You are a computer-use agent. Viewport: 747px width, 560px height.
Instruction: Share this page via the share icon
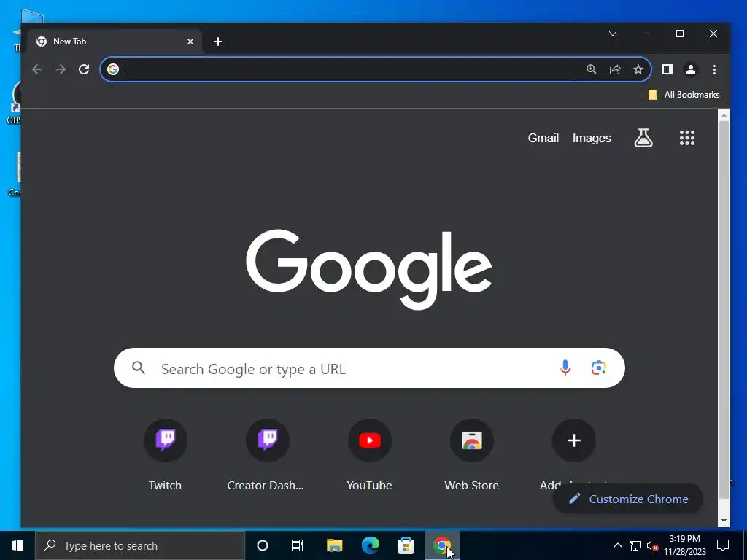615,69
